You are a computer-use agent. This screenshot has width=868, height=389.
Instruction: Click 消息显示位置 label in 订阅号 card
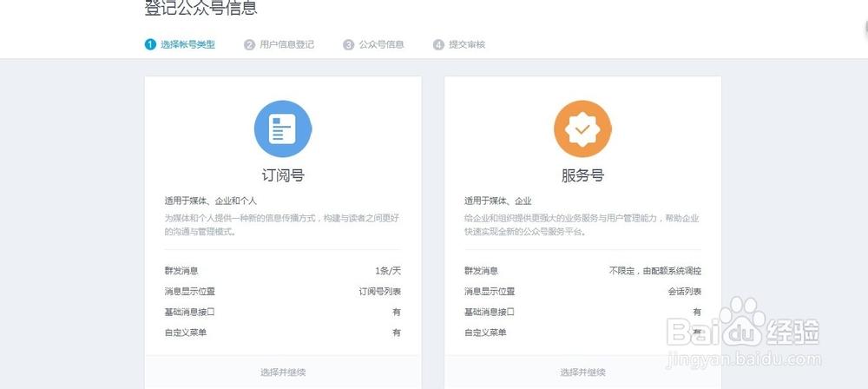click(x=189, y=292)
